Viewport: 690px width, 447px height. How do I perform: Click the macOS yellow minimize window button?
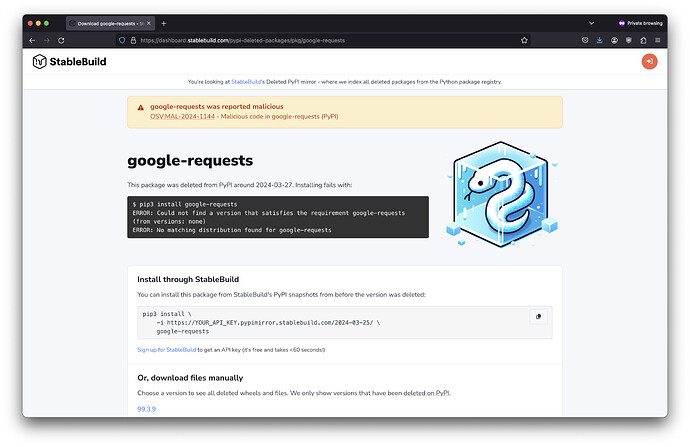38,23
